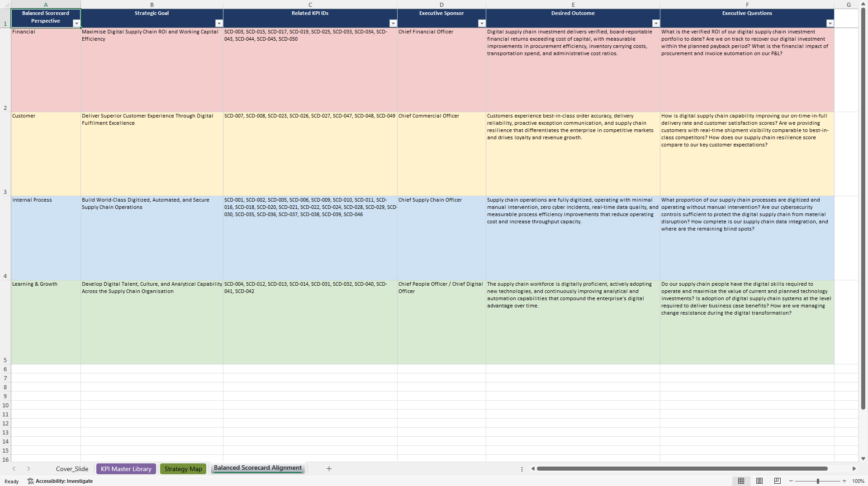Select row 5 header

(5, 322)
